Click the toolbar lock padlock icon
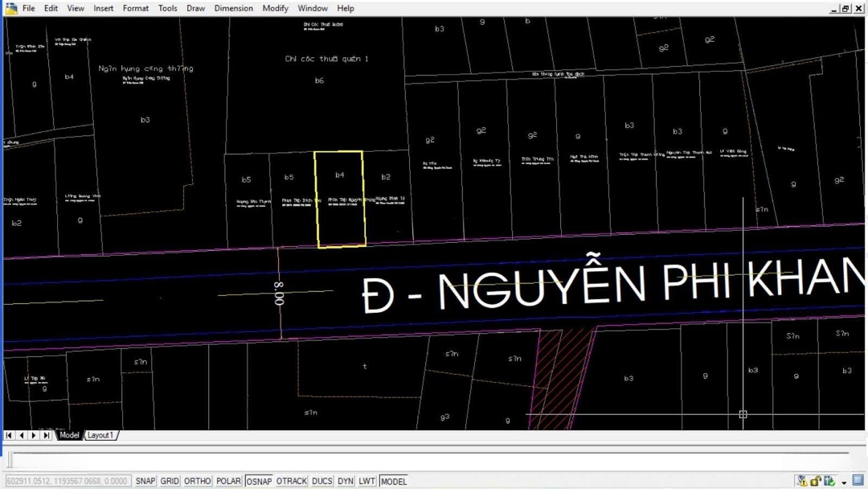868x489 pixels. [x=816, y=481]
